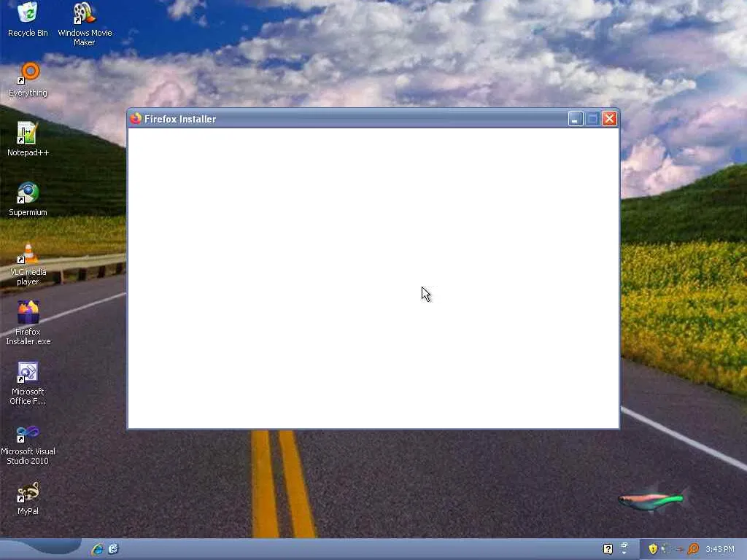Select the Everything search desktop shortcut
The width and height of the screenshot is (747, 560).
click(28, 79)
